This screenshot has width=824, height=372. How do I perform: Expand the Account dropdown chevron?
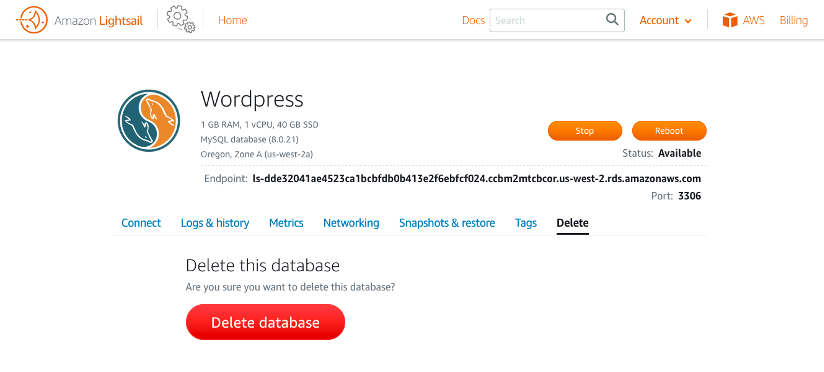(688, 21)
